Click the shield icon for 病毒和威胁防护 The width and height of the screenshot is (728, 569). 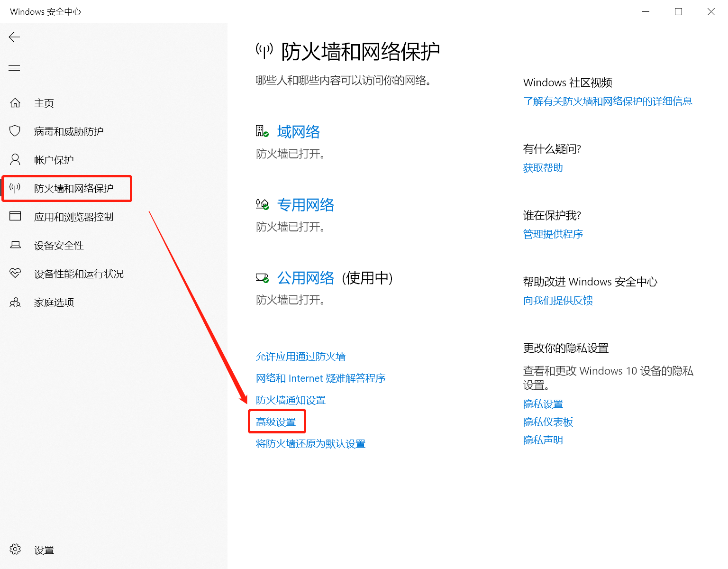(15, 131)
